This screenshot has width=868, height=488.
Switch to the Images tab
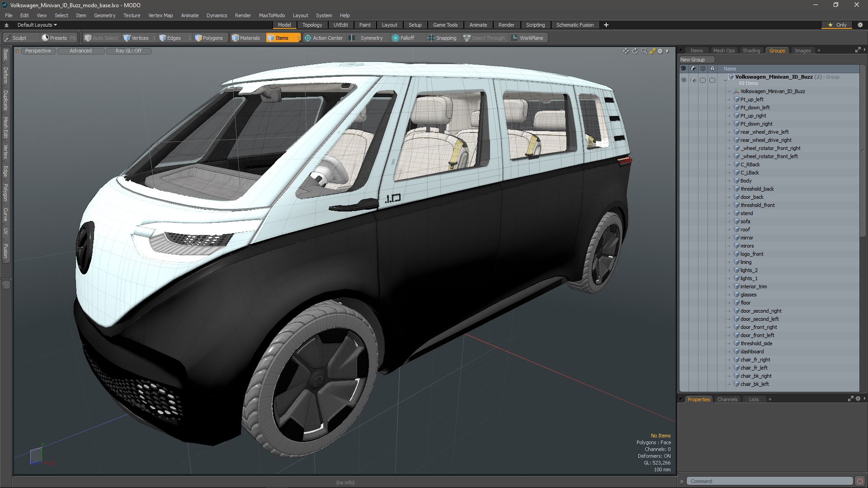(x=802, y=51)
